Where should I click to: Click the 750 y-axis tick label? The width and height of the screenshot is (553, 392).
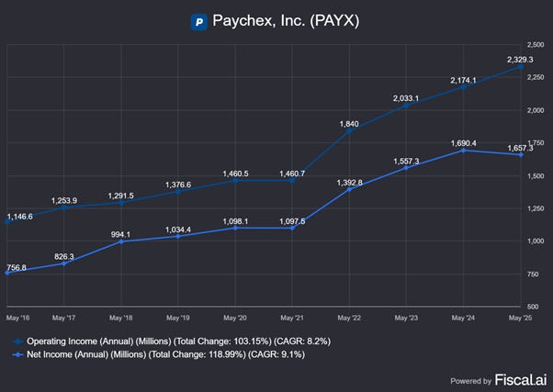click(533, 274)
